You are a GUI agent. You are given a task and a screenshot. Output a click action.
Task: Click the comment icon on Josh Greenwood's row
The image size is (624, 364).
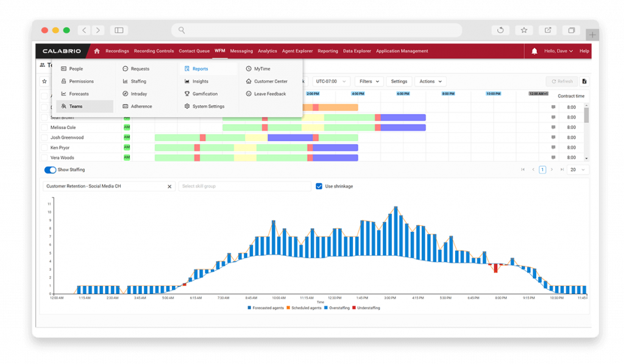[x=553, y=137]
